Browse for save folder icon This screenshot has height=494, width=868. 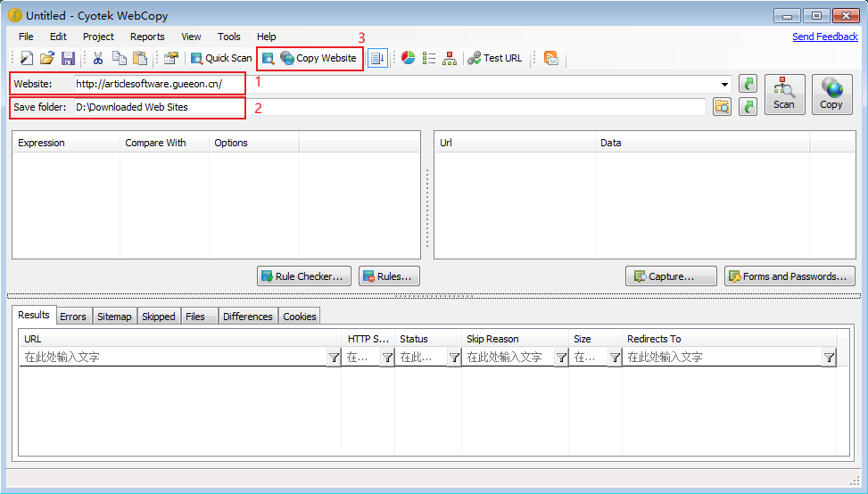[x=722, y=107]
